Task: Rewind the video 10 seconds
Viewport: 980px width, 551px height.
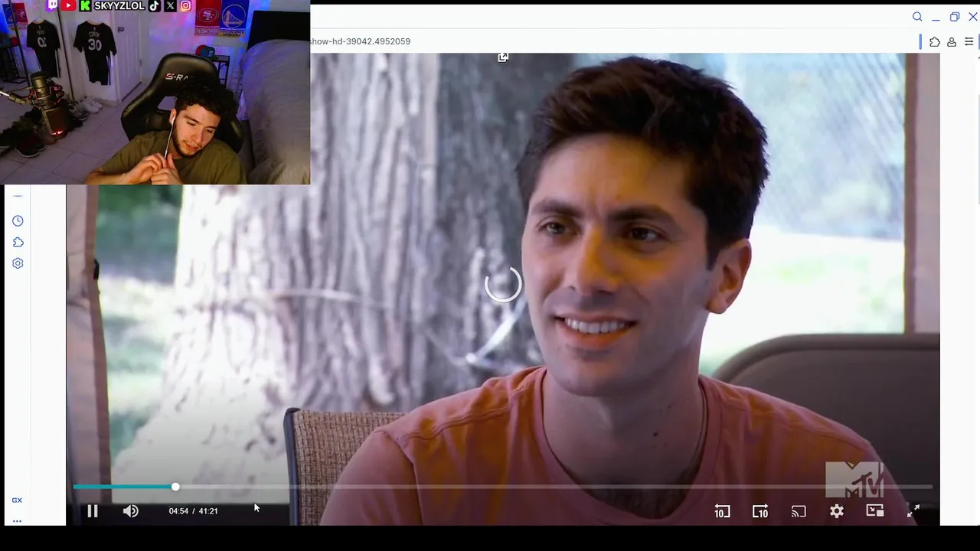Action: pyautogui.click(x=722, y=511)
